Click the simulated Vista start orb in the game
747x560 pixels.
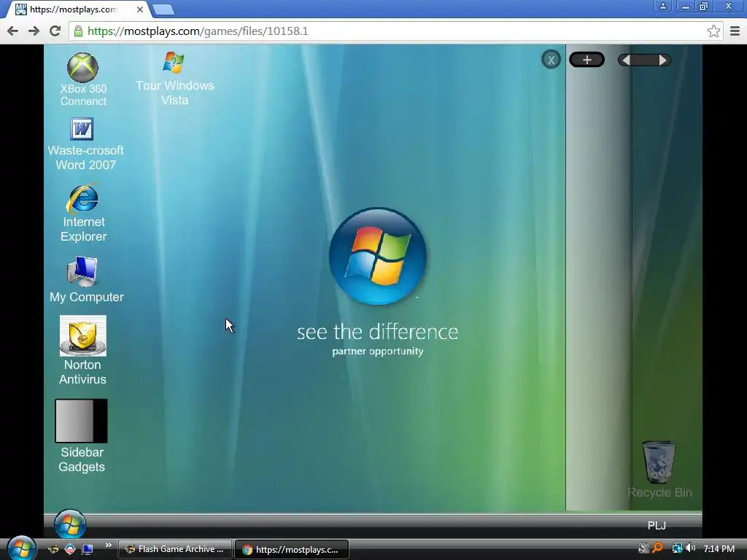(70, 525)
